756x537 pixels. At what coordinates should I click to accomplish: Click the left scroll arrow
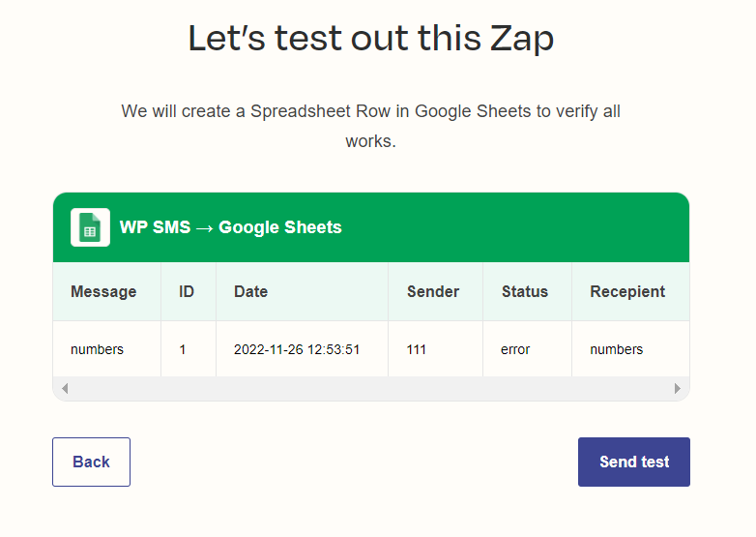[65, 388]
